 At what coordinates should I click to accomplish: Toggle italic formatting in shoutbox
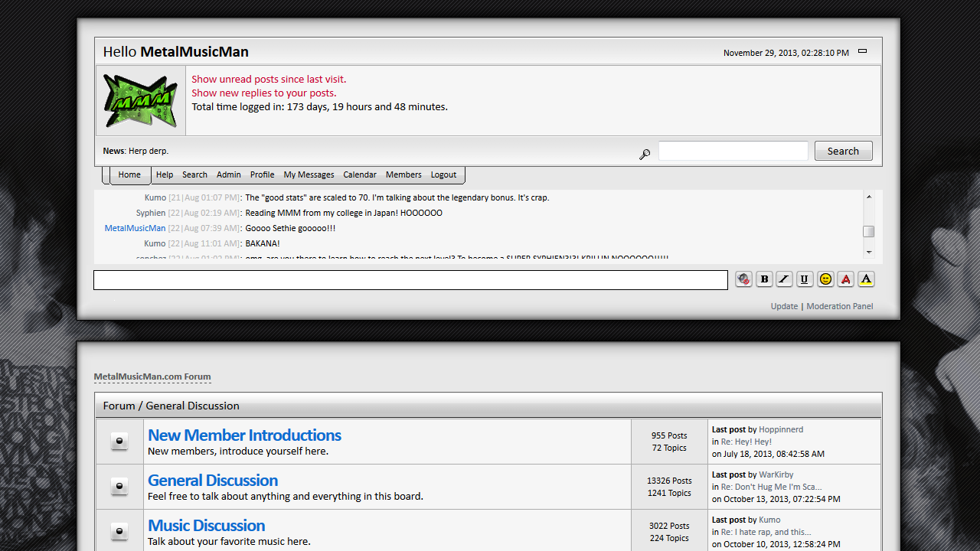(x=784, y=279)
